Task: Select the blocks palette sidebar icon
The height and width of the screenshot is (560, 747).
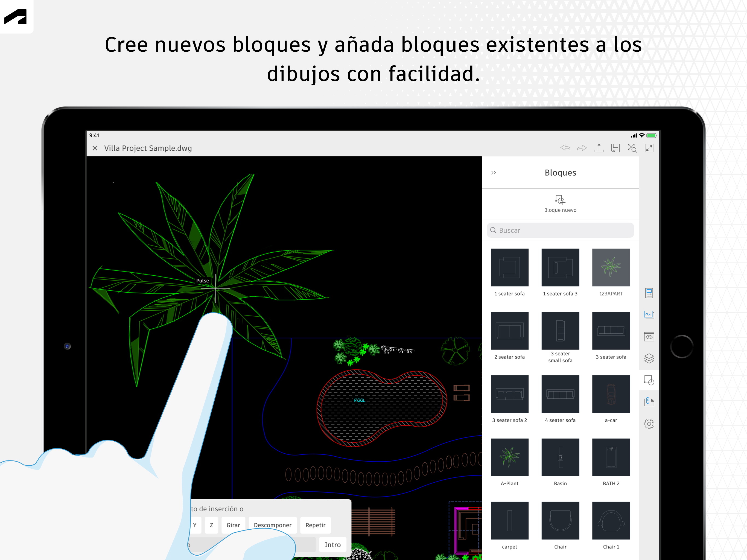Action: click(649, 380)
